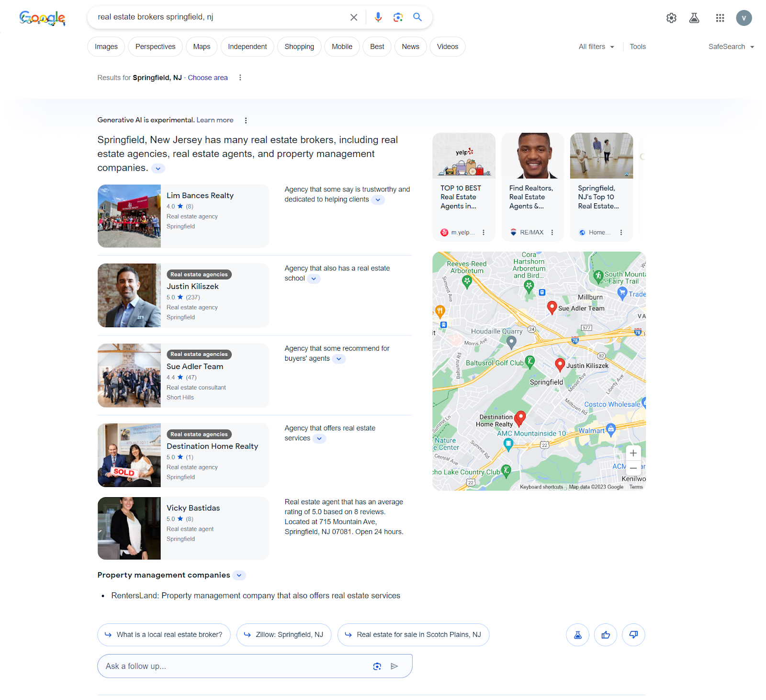Screen dimensions: 766x700
Task: Switch to the News tab
Action: (x=411, y=47)
